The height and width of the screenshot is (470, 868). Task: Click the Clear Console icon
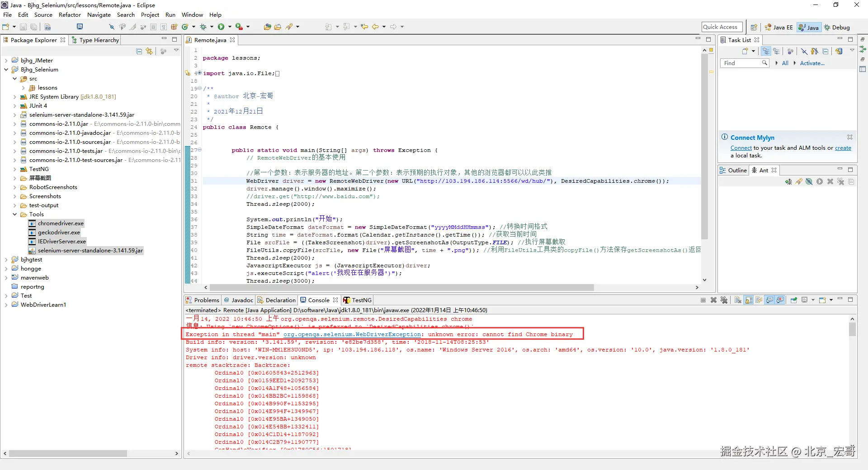738,300
